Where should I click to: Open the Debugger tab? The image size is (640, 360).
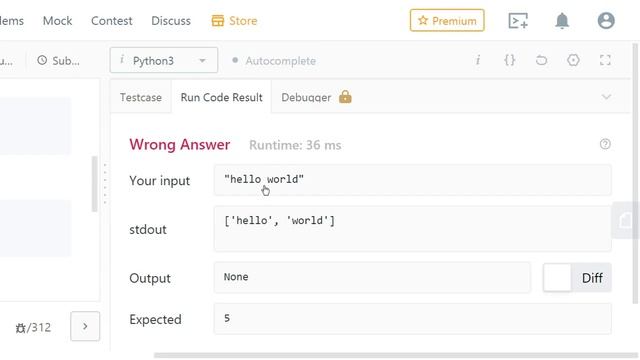click(x=306, y=98)
